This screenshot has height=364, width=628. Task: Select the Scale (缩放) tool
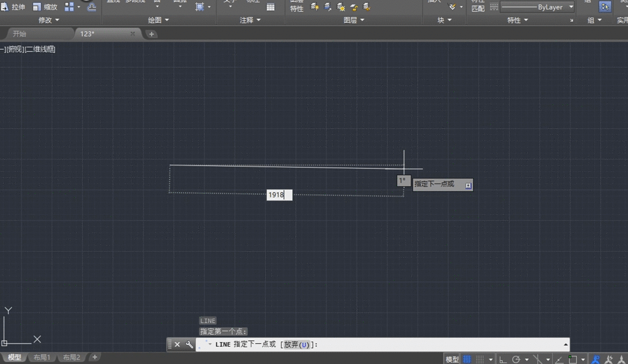[x=45, y=7]
